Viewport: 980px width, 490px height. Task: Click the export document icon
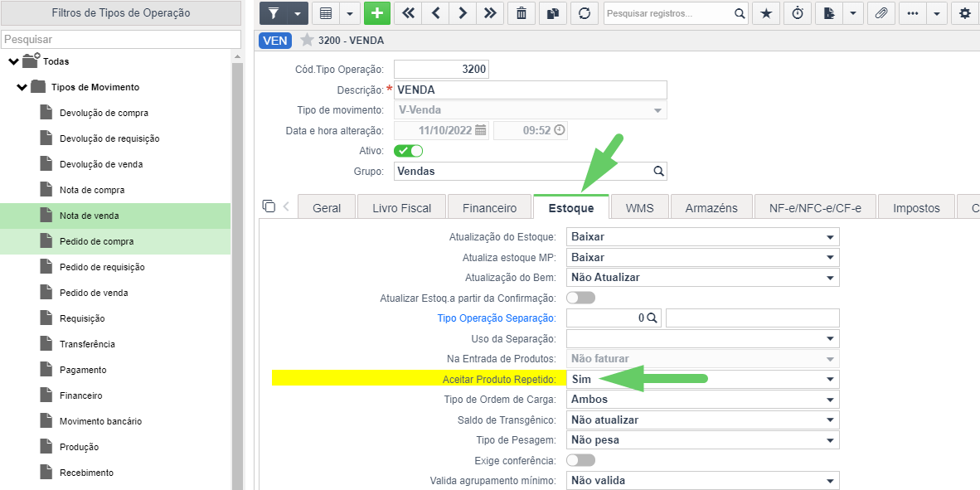coord(829,13)
